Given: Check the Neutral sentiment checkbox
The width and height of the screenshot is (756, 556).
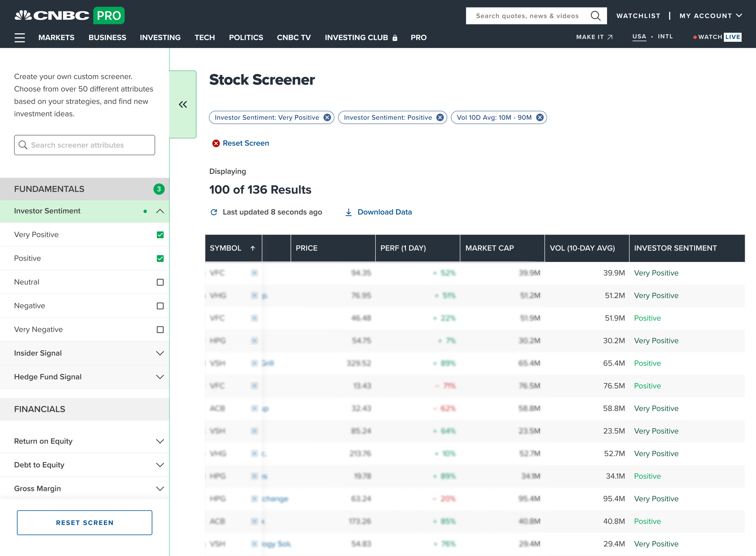Looking at the screenshot, I should tap(160, 282).
